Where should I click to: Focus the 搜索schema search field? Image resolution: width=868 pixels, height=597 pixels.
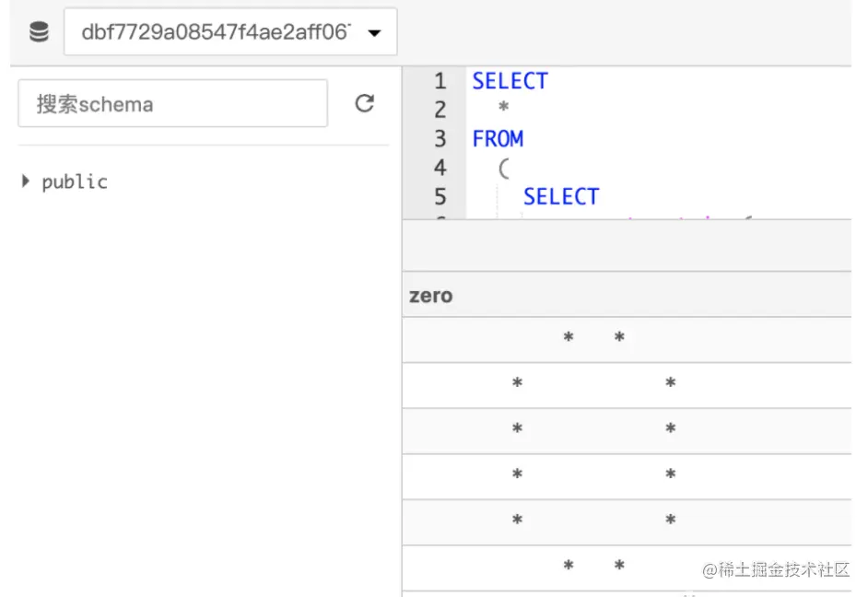click(172, 103)
